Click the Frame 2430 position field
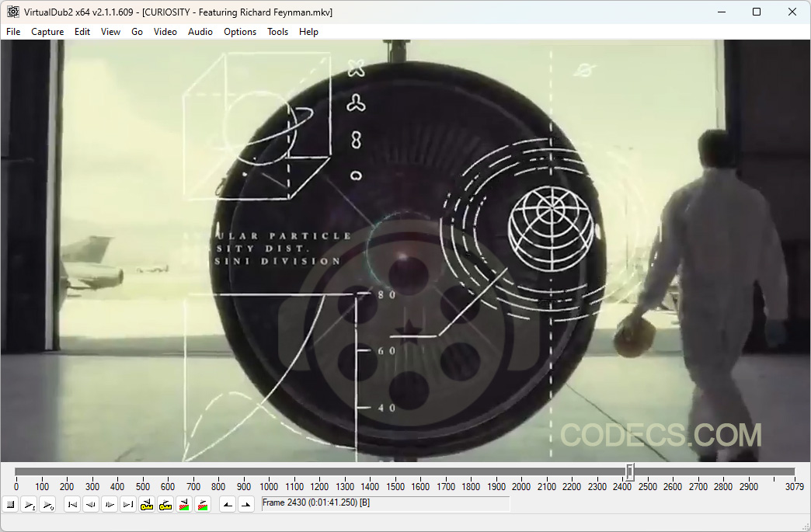 385,503
